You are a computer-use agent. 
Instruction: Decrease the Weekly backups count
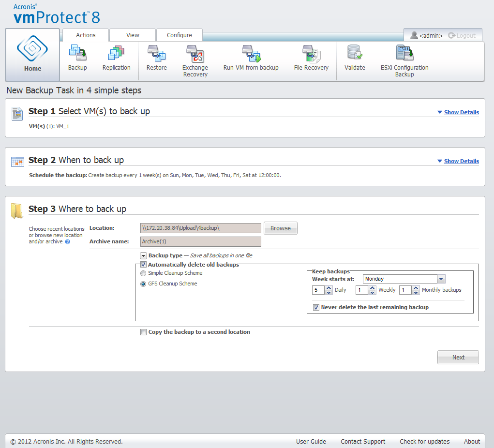(x=373, y=292)
